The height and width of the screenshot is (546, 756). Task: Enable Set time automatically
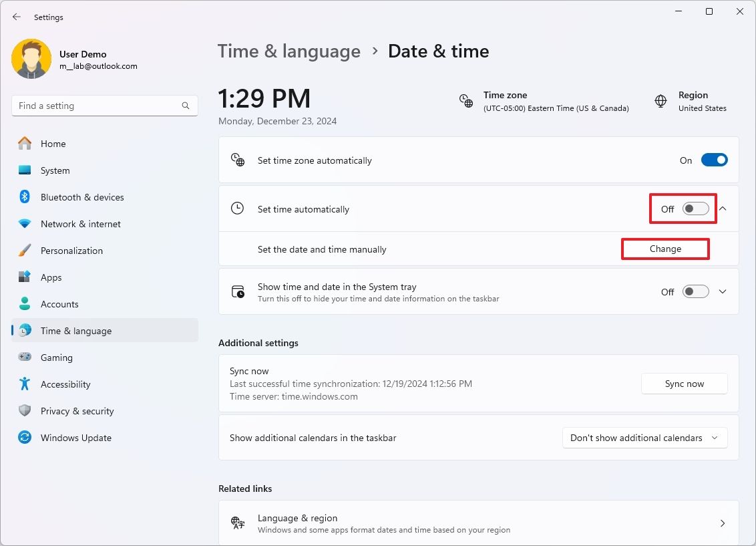pyautogui.click(x=695, y=209)
